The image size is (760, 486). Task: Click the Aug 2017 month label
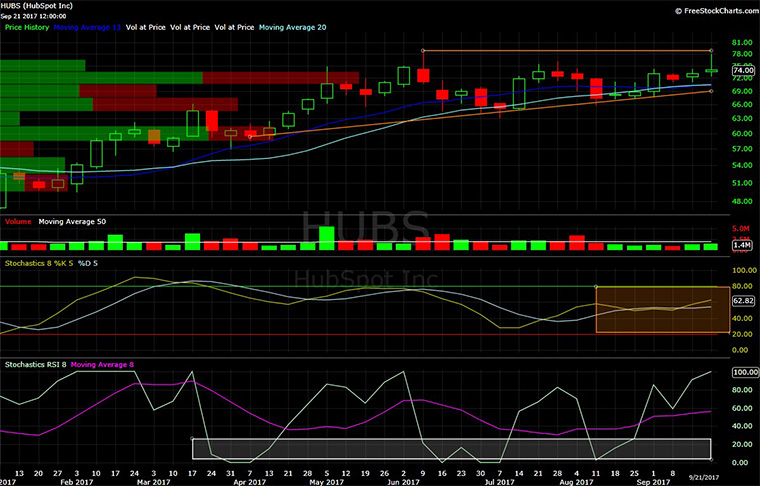coord(576,482)
